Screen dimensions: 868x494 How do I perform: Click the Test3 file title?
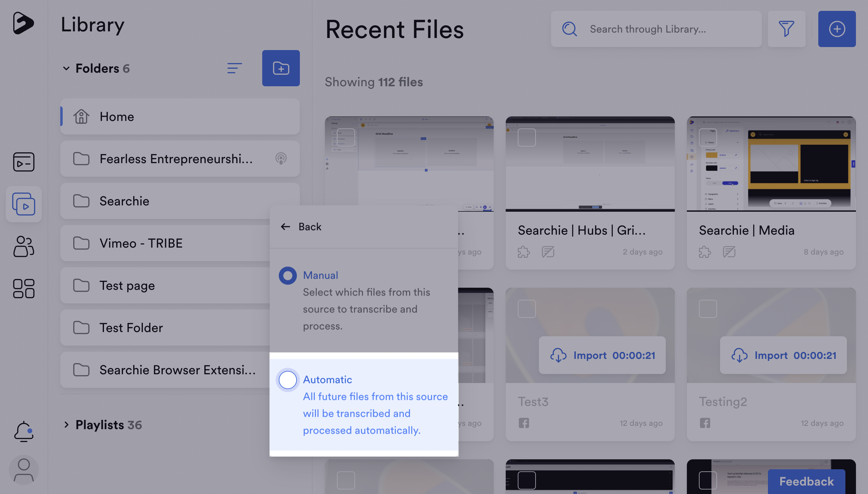pos(533,402)
